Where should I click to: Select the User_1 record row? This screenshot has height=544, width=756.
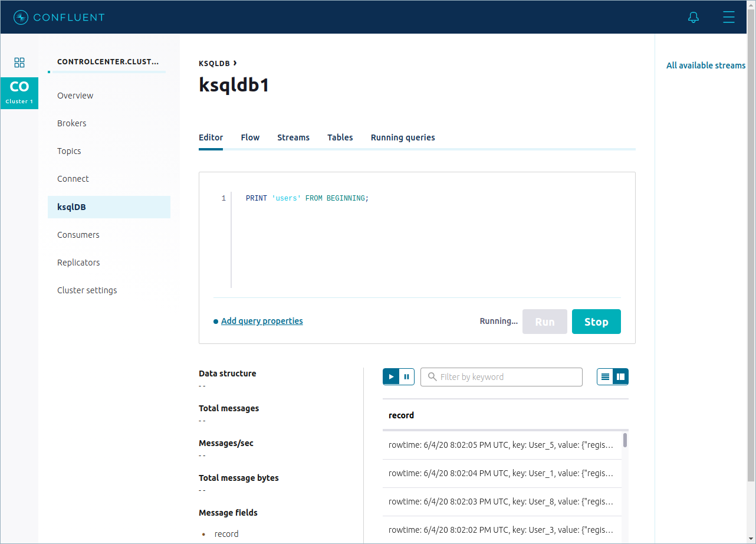[x=501, y=473]
